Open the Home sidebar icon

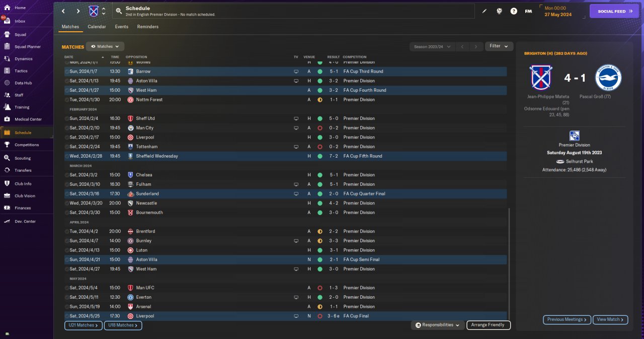7,8
